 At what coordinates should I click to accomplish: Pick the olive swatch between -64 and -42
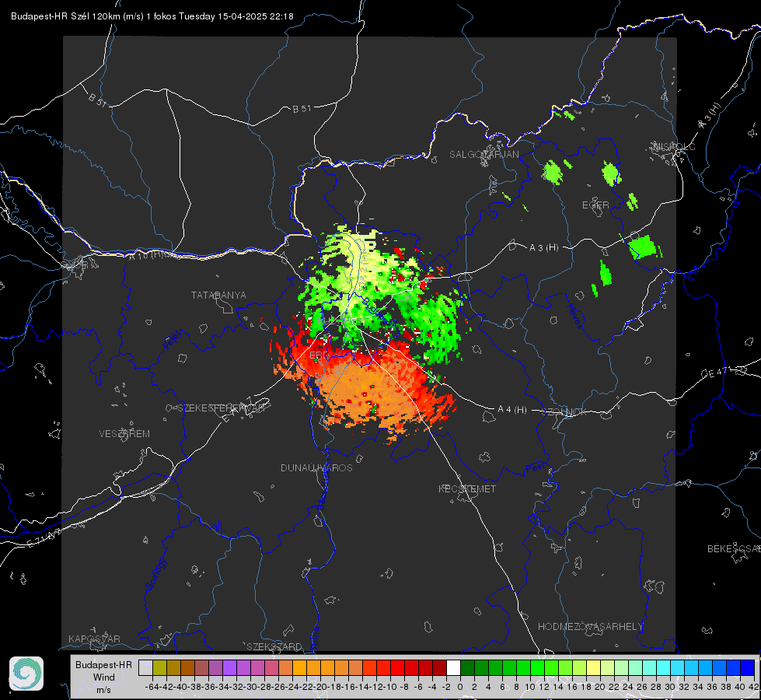click(159, 667)
